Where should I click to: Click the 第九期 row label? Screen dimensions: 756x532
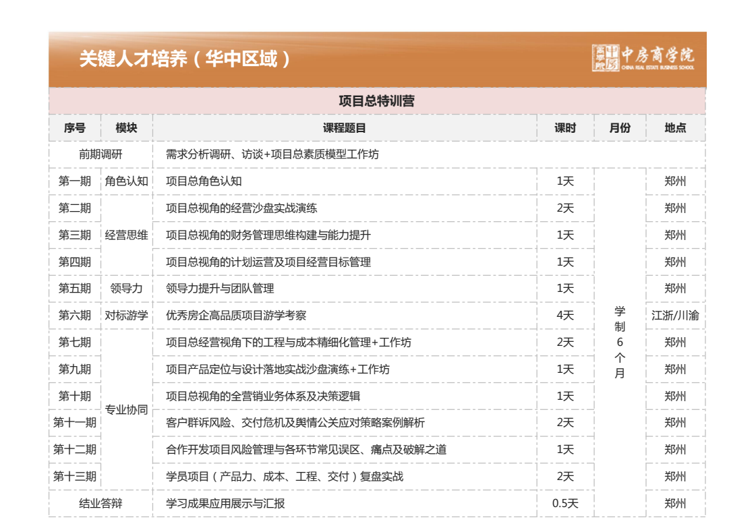tap(75, 369)
